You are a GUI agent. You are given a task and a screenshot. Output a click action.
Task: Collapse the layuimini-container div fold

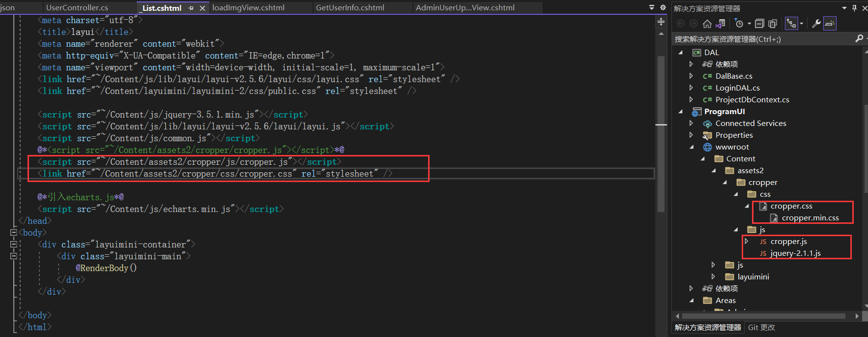coord(14,245)
